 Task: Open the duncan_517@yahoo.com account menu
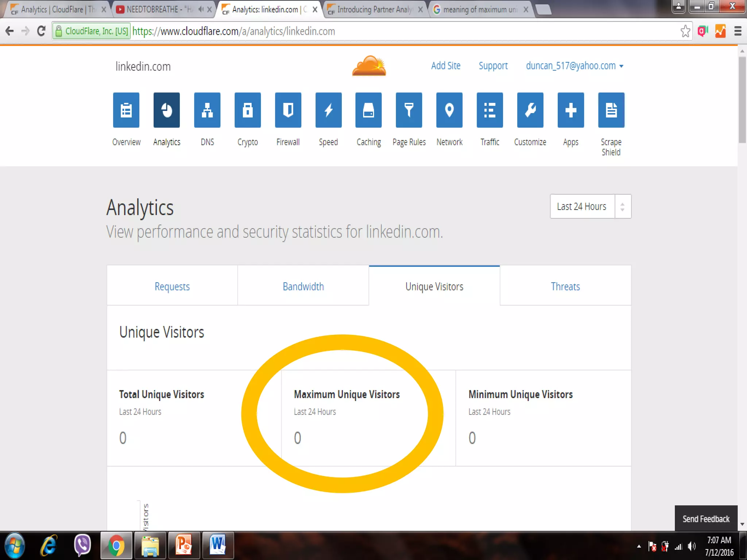tap(574, 66)
